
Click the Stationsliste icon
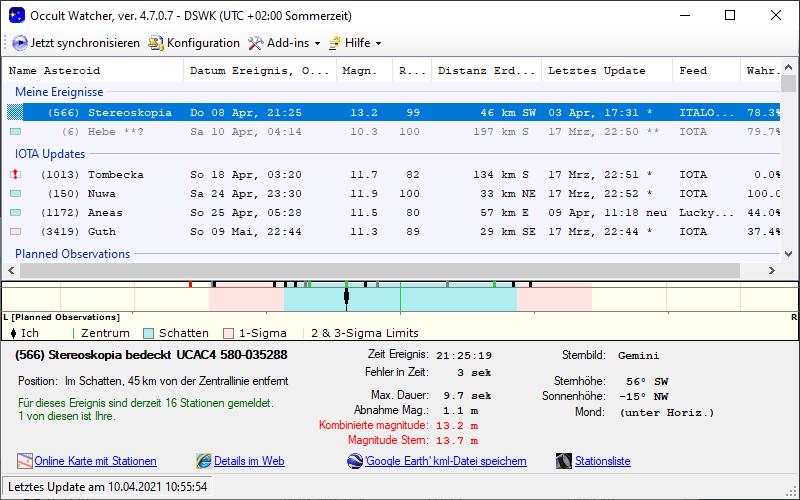(x=564, y=461)
